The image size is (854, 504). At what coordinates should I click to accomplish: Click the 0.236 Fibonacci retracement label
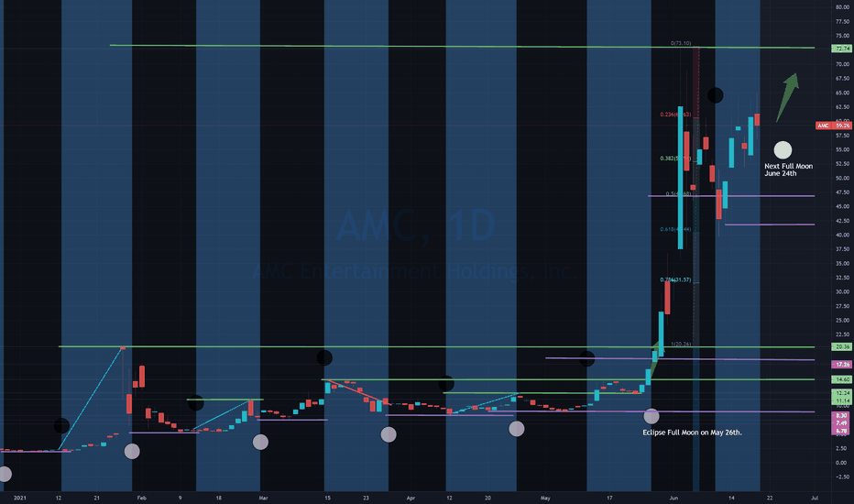pos(675,115)
